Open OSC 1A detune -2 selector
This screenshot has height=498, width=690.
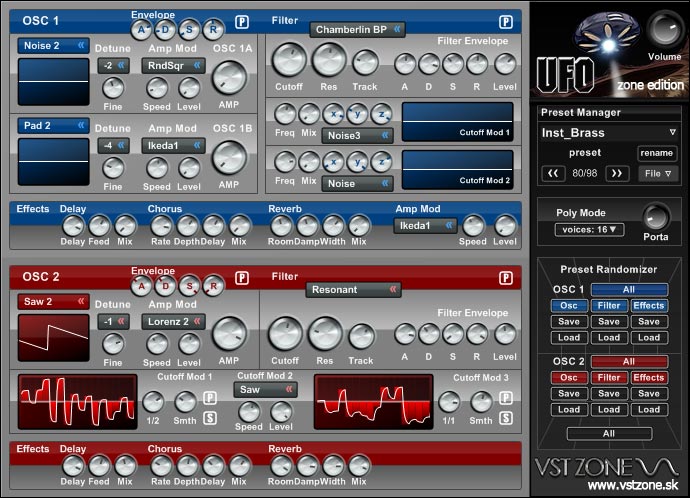point(114,66)
